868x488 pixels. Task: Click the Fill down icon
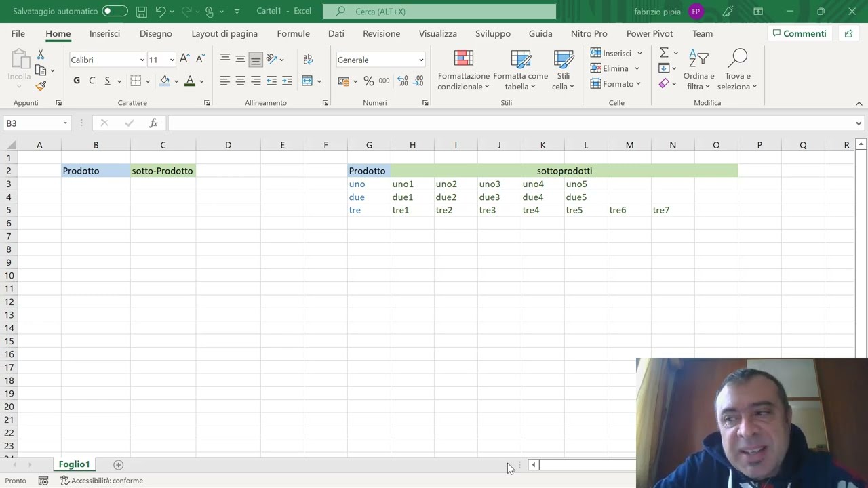664,68
